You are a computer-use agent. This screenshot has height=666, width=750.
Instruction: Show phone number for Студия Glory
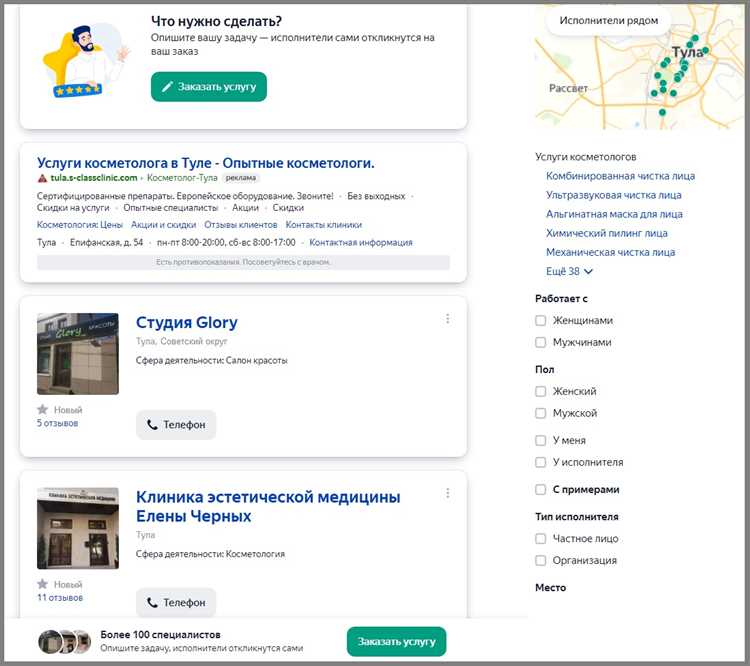(x=176, y=425)
